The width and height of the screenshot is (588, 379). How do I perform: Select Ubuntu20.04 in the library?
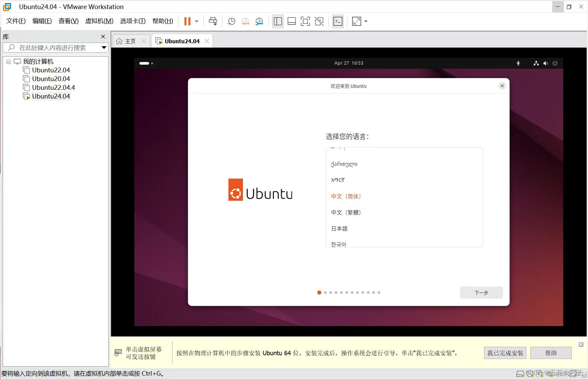click(x=51, y=79)
